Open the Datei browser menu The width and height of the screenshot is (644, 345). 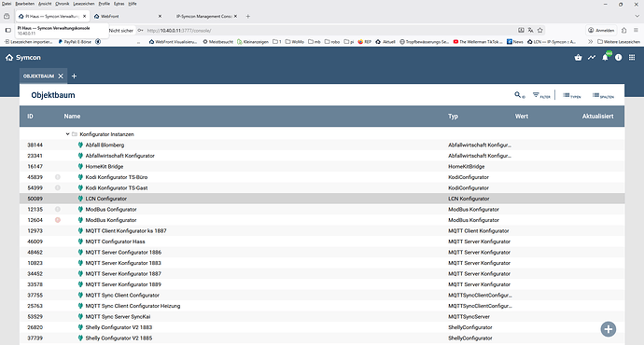click(x=7, y=4)
